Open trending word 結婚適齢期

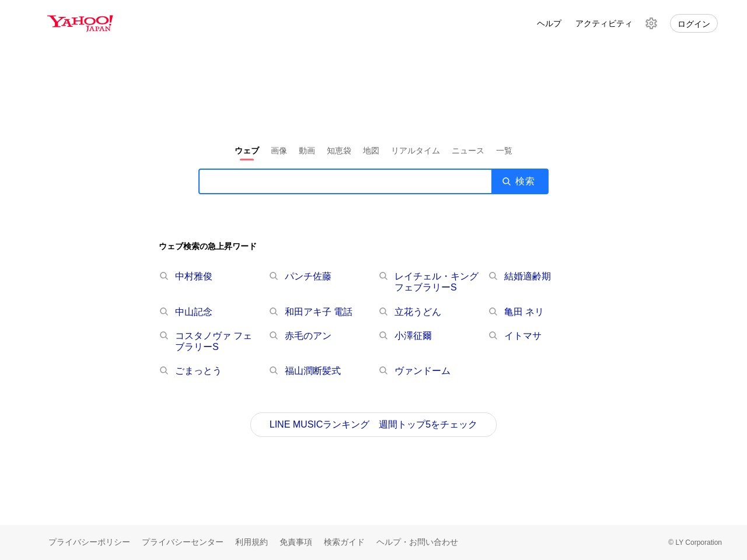[x=528, y=276]
